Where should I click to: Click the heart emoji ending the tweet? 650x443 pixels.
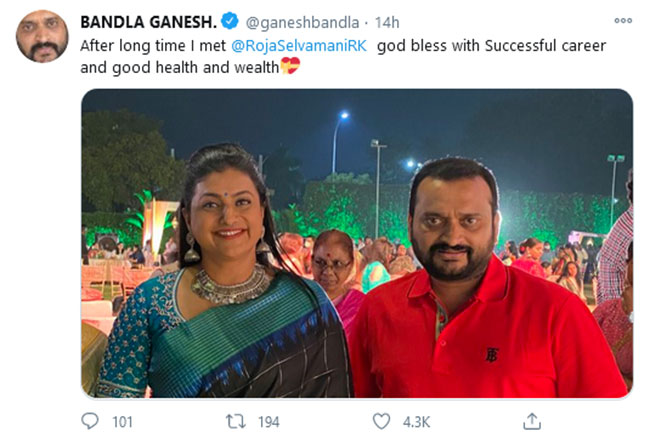pyautogui.click(x=289, y=66)
